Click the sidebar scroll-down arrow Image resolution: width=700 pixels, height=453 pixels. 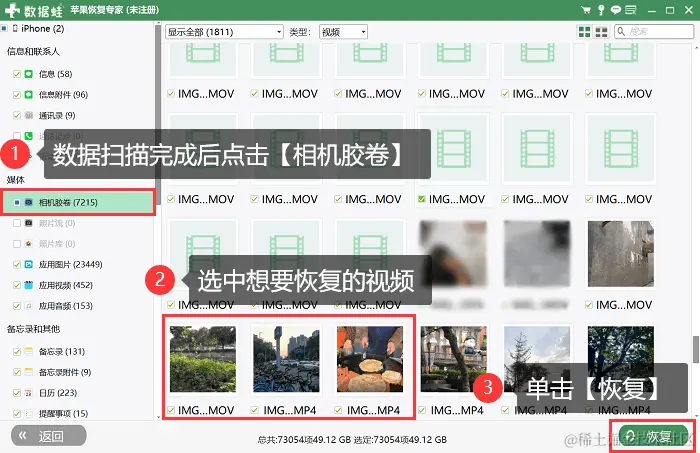point(158,417)
